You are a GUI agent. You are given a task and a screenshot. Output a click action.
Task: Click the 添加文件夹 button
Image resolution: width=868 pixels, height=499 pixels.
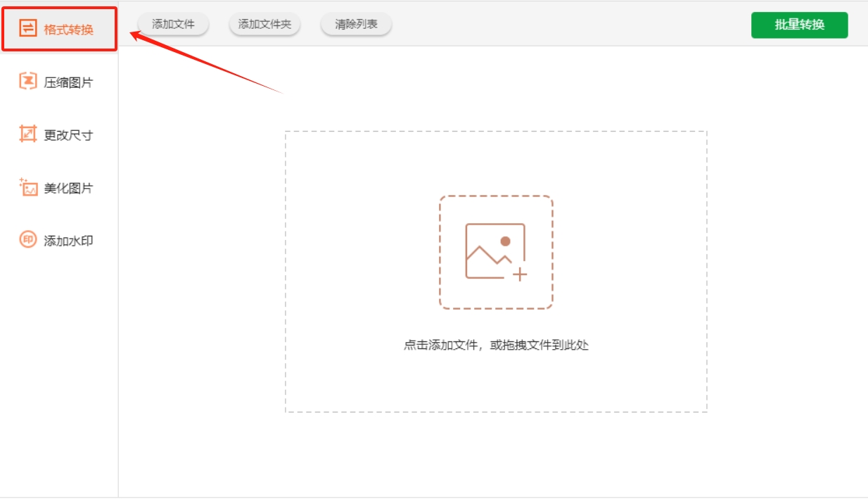(264, 24)
